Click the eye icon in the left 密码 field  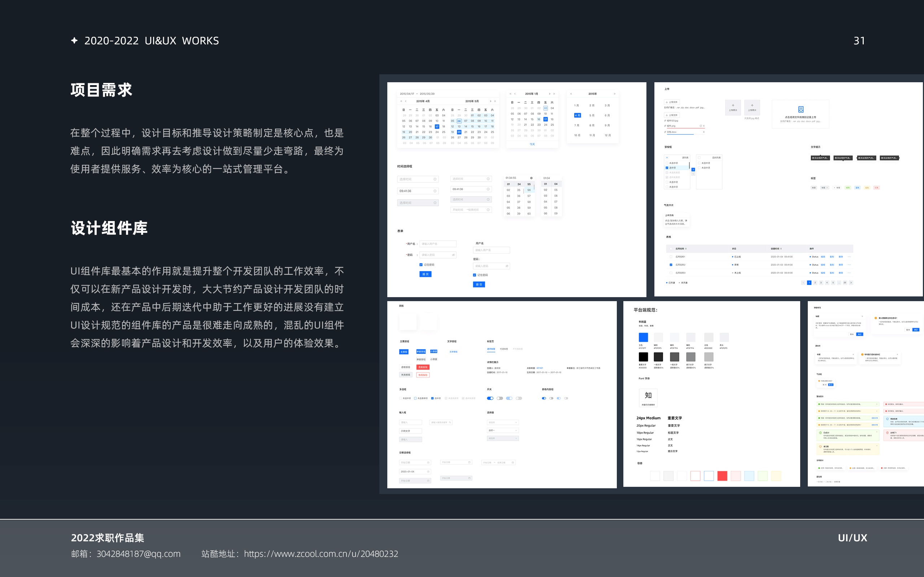click(x=453, y=255)
